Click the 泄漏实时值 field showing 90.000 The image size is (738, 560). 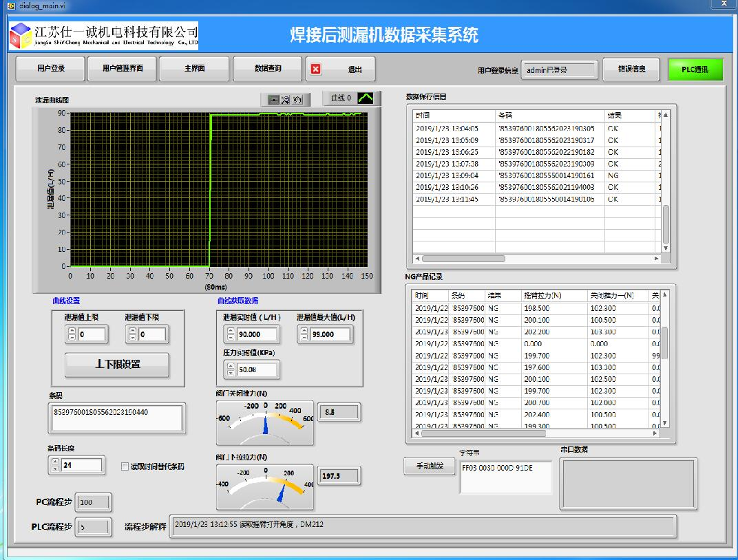(257, 334)
